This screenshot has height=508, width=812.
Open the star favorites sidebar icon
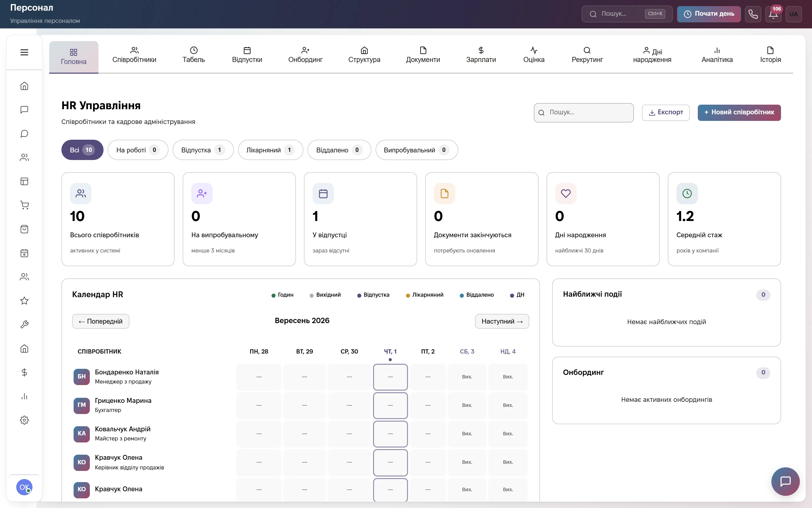[24, 301]
